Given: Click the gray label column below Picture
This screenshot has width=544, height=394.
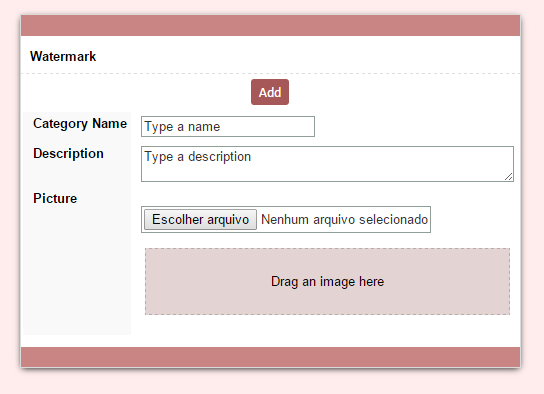Looking at the screenshot, I should point(77,271).
